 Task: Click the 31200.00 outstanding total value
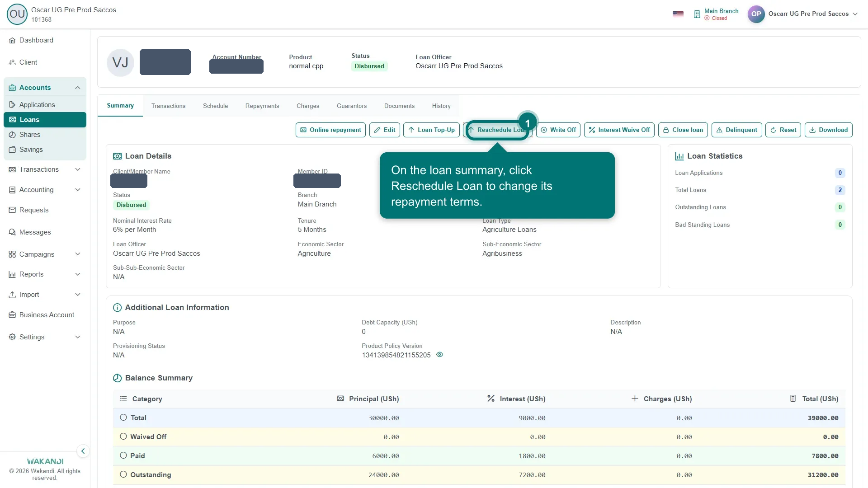coord(823,475)
